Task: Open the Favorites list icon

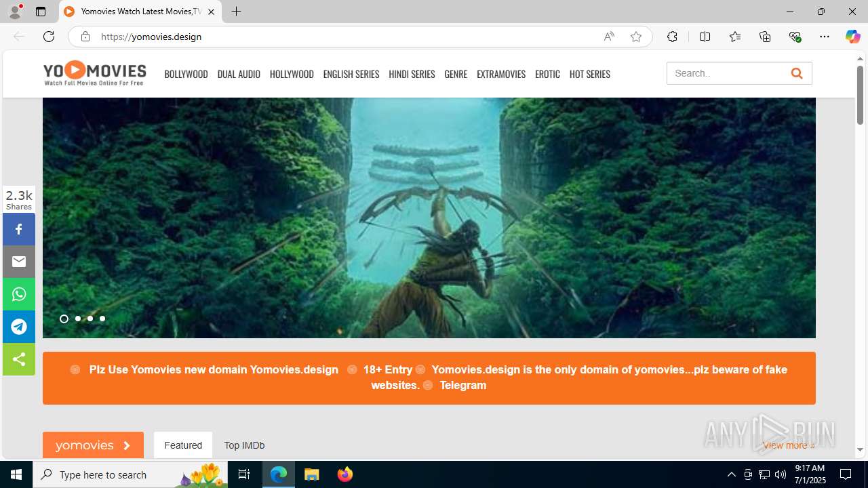Action: pos(735,37)
